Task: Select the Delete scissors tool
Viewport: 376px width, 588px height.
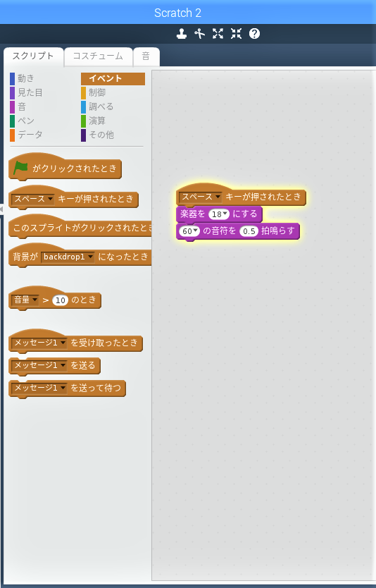Action: point(199,34)
